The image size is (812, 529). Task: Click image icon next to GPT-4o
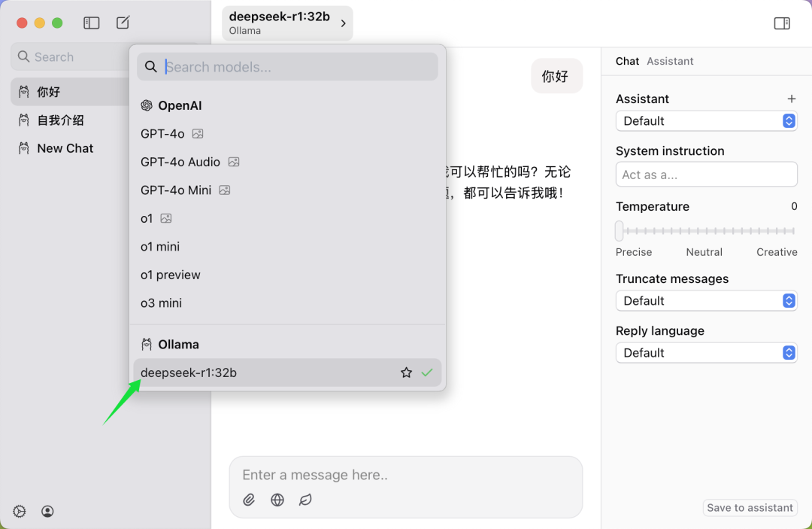pyautogui.click(x=198, y=134)
